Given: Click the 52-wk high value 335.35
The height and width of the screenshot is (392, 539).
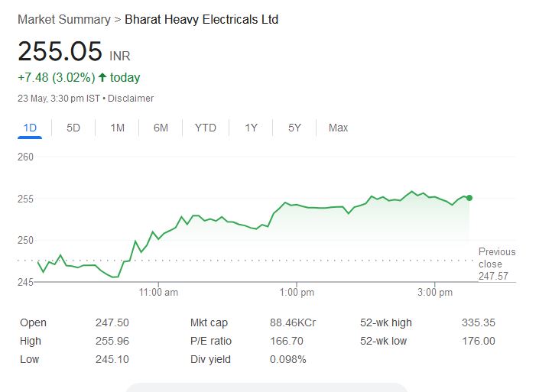Looking at the screenshot, I should [478, 322].
